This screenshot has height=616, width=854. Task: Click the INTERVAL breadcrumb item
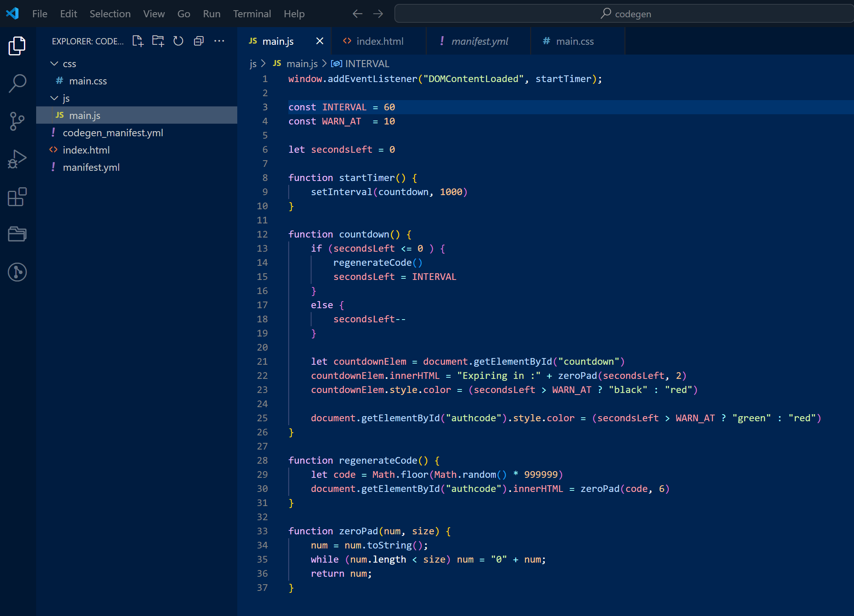pyautogui.click(x=367, y=63)
